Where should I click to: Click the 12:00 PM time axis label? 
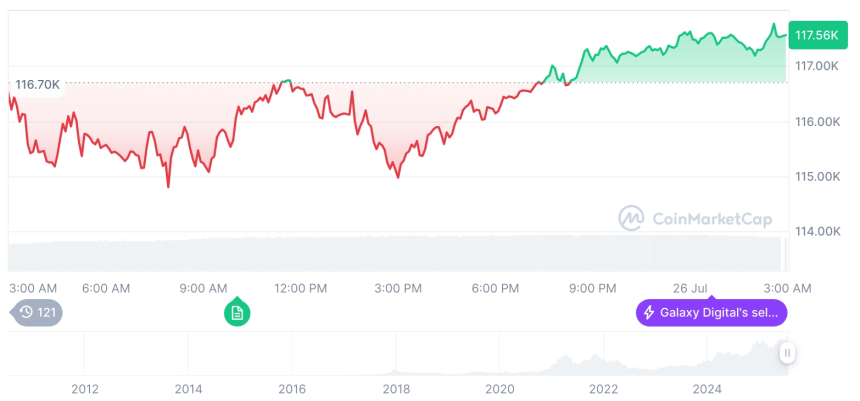tap(300, 288)
